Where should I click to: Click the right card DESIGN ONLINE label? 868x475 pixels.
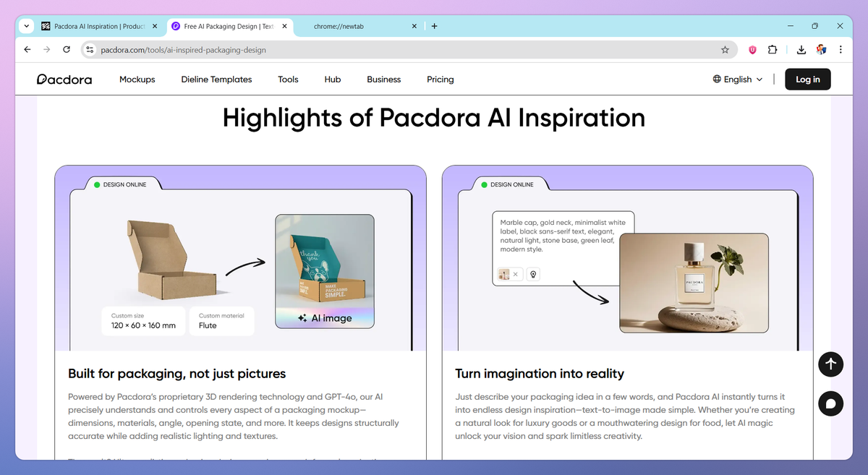(x=512, y=185)
